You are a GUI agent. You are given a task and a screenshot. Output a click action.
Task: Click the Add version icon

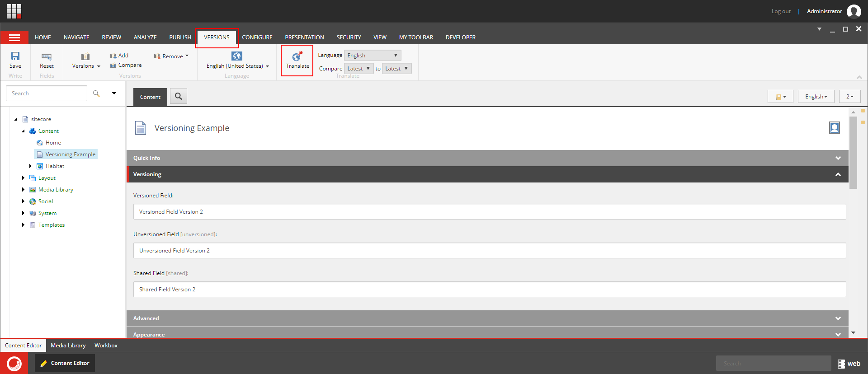pyautogui.click(x=113, y=56)
